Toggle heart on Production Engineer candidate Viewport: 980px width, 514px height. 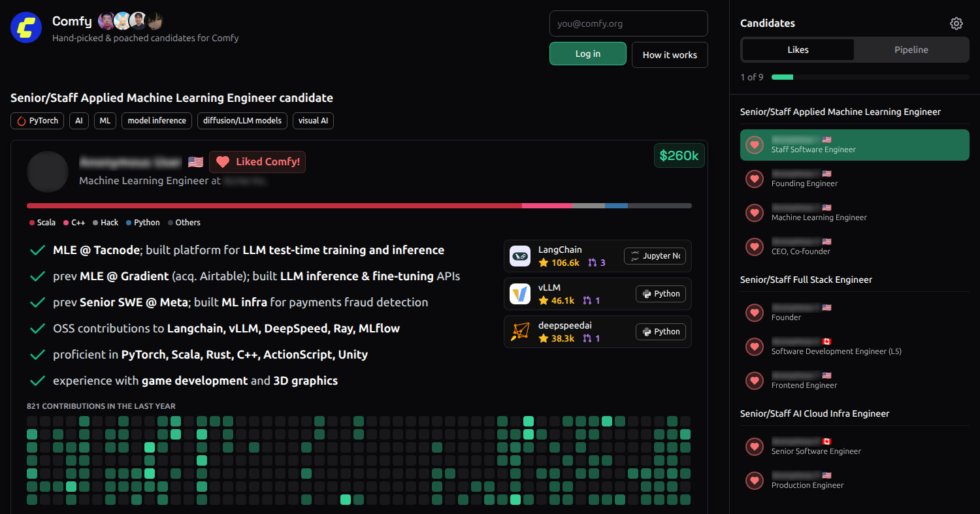(755, 480)
